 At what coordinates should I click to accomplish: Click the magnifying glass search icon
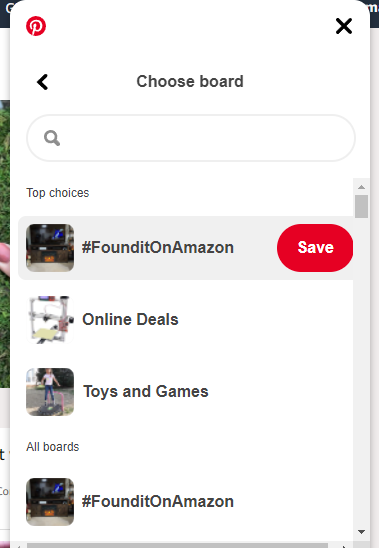tap(52, 138)
